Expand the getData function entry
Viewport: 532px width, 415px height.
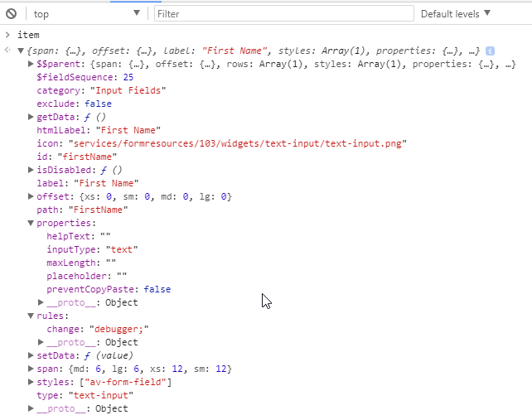coord(31,117)
